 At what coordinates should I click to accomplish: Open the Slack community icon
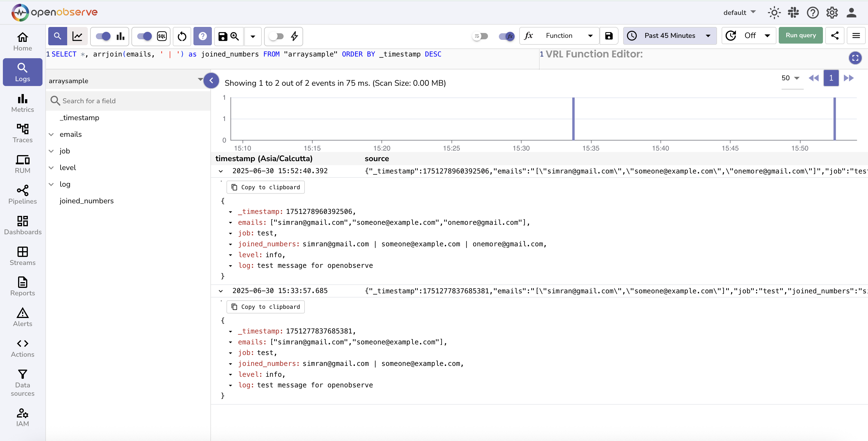[x=793, y=12]
